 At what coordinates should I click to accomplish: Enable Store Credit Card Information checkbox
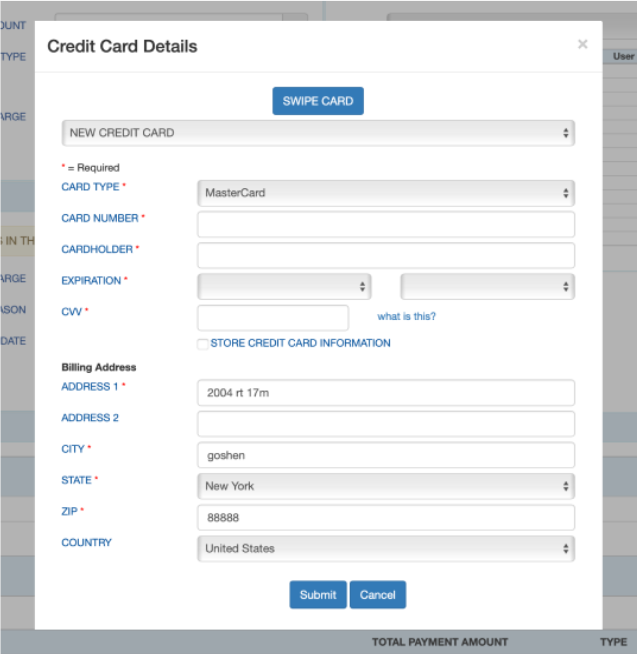[x=203, y=344]
